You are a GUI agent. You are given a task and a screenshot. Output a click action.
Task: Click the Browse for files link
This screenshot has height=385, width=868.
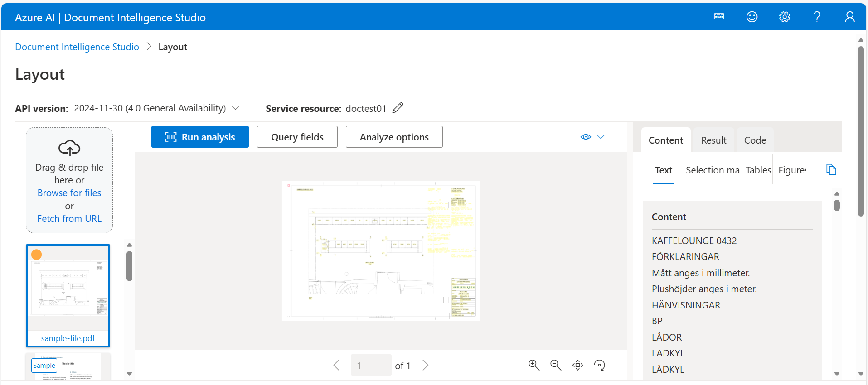coord(69,193)
